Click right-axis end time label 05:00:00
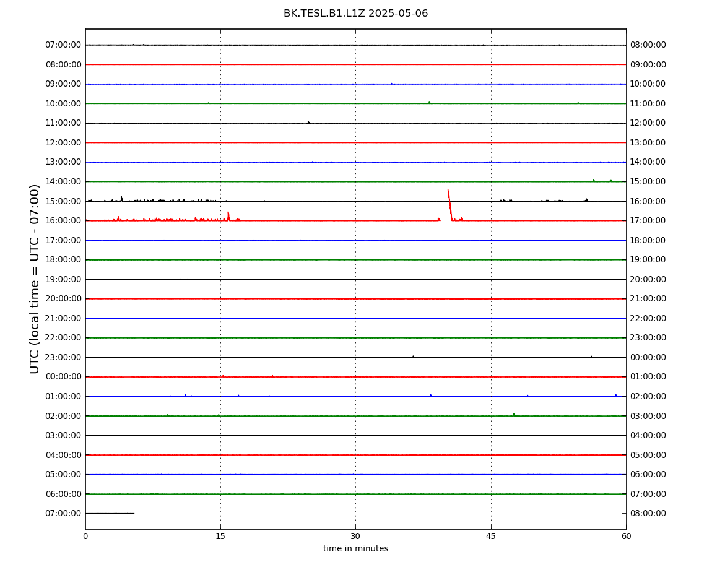The image size is (712, 588). (x=648, y=455)
